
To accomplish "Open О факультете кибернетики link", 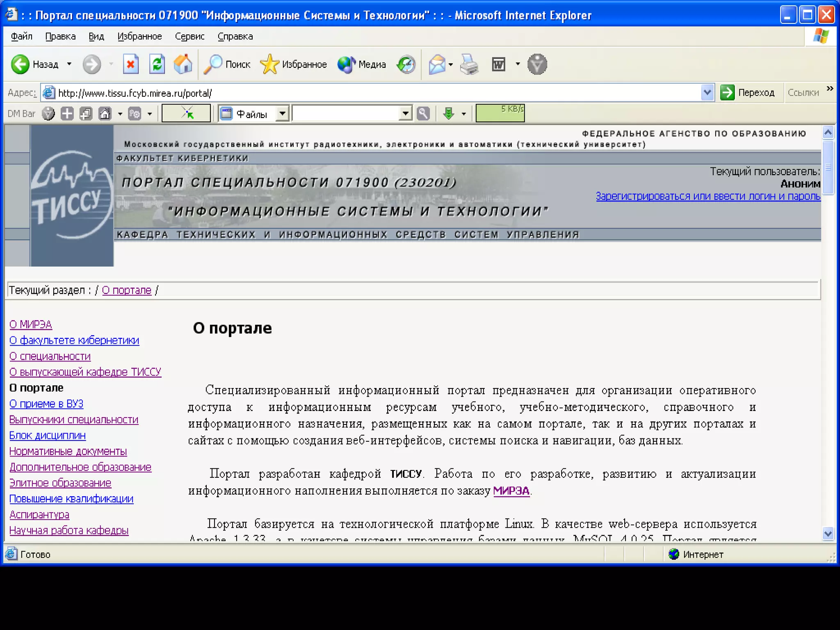I will [74, 340].
